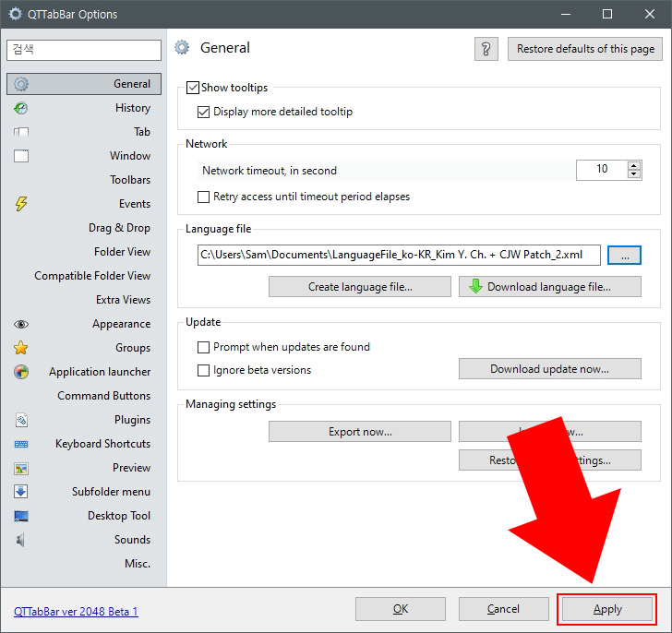Uncheck Show tooltips
The image size is (672, 633).
(193, 88)
